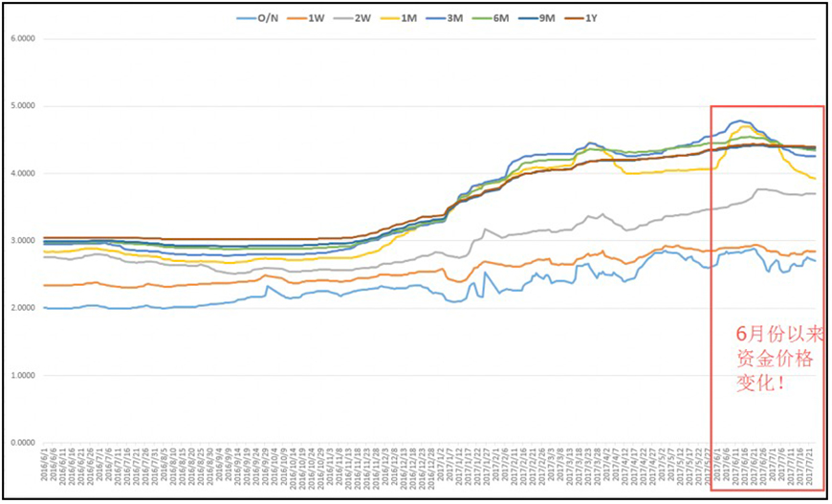832x504 pixels.
Task: Click the 6.0000 y-axis label
Action: 22,39
